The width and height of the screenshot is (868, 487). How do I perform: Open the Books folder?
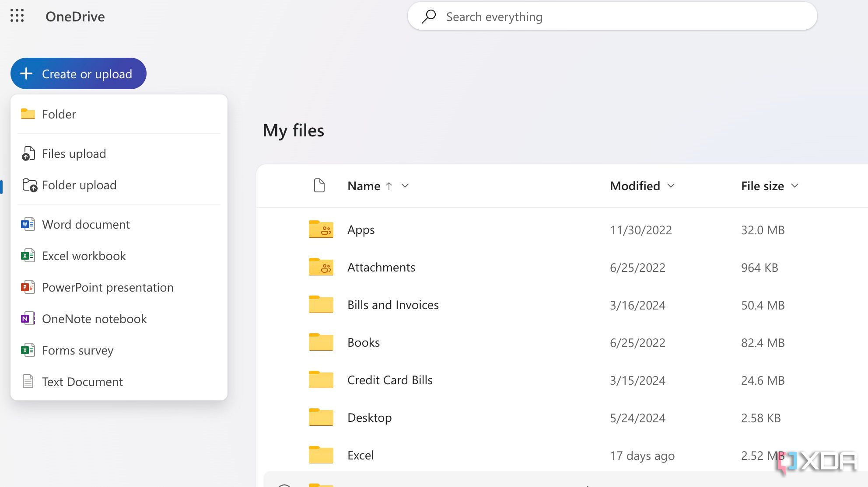point(364,343)
